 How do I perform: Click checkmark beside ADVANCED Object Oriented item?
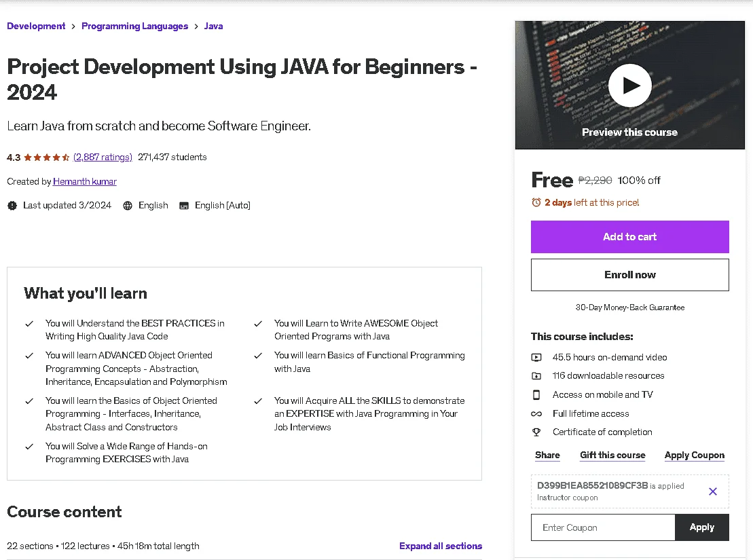(29, 356)
